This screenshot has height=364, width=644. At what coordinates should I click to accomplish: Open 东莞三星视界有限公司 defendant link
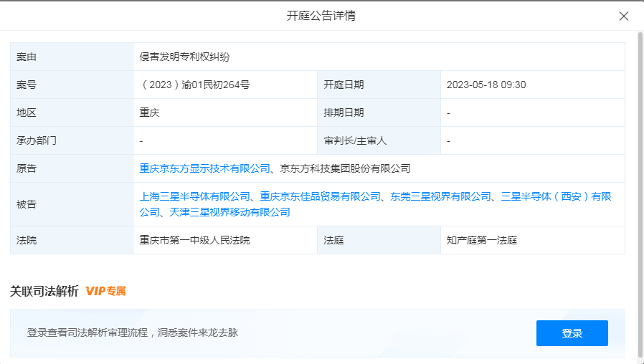tap(440, 196)
